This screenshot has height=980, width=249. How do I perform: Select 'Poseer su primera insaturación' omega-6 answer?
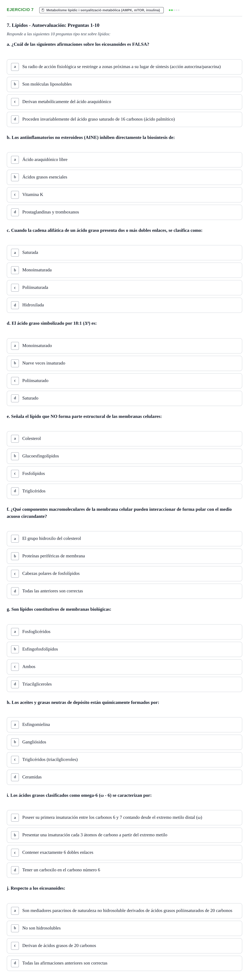(124, 818)
